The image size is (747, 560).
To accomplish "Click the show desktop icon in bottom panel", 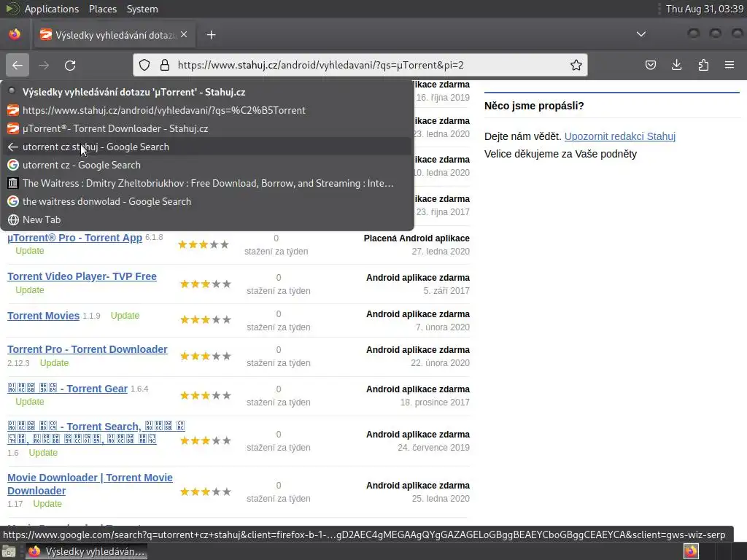I will (9, 551).
